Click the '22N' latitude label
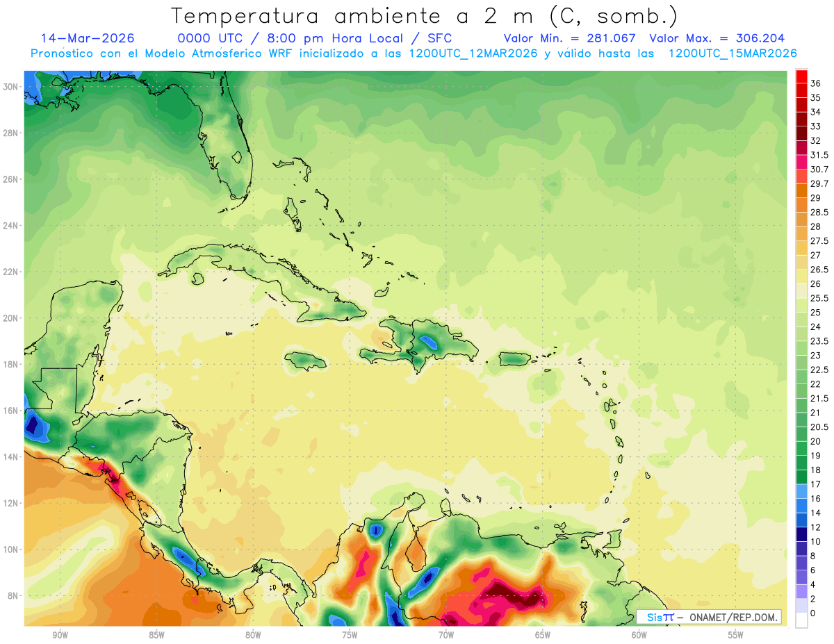Image resolution: width=834 pixels, height=644 pixels. [x=10, y=272]
